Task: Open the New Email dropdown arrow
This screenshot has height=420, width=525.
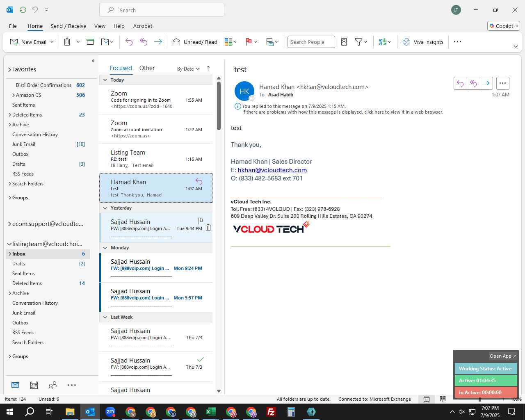Action: (x=52, y=42)
